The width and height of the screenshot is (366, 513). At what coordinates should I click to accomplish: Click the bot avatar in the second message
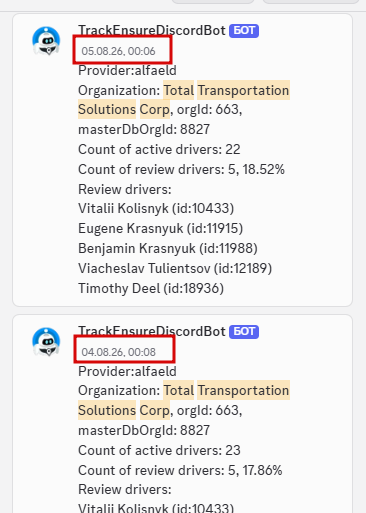(x=46, y=342)
